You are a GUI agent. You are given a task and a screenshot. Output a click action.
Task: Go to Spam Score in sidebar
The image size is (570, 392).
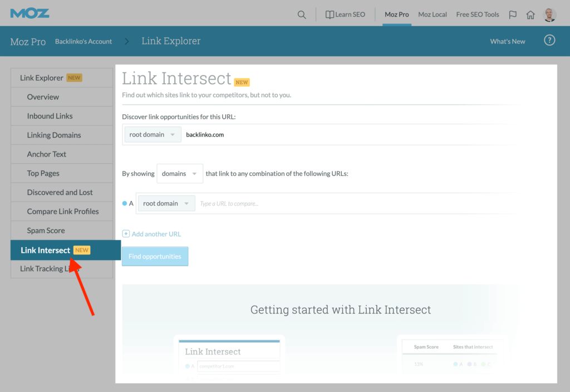46,231
